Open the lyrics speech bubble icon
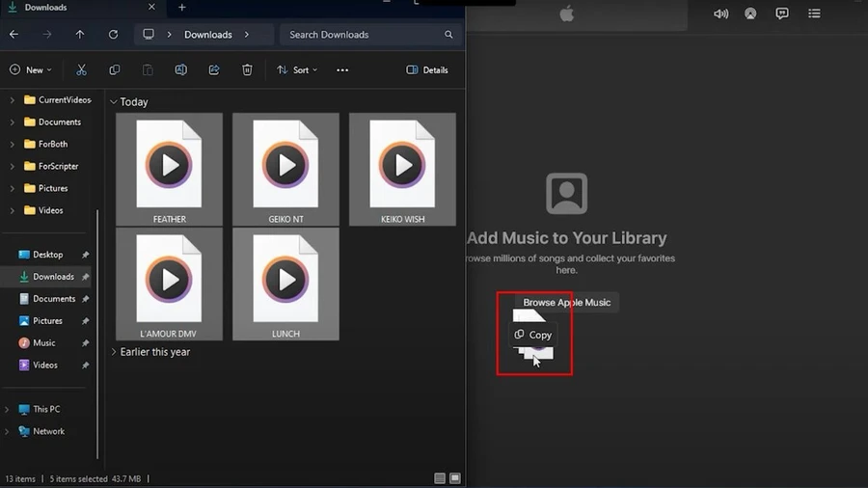The image size is (868, 488). click(781, 14)
